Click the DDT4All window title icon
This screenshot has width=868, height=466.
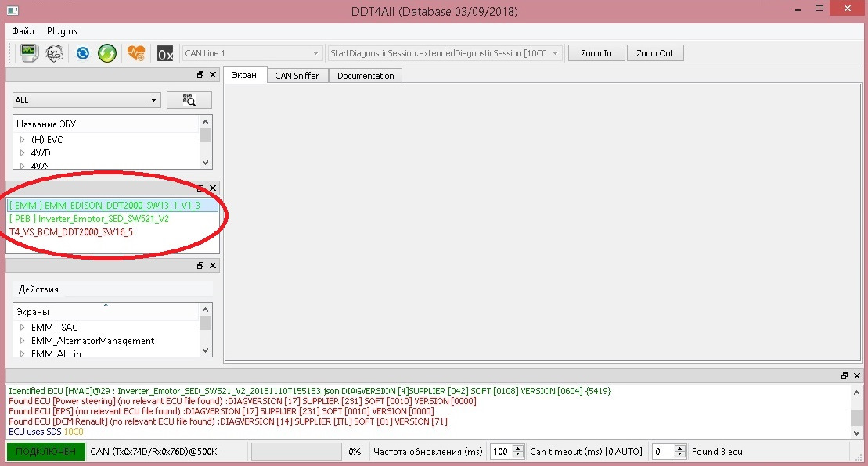point(13,10)
